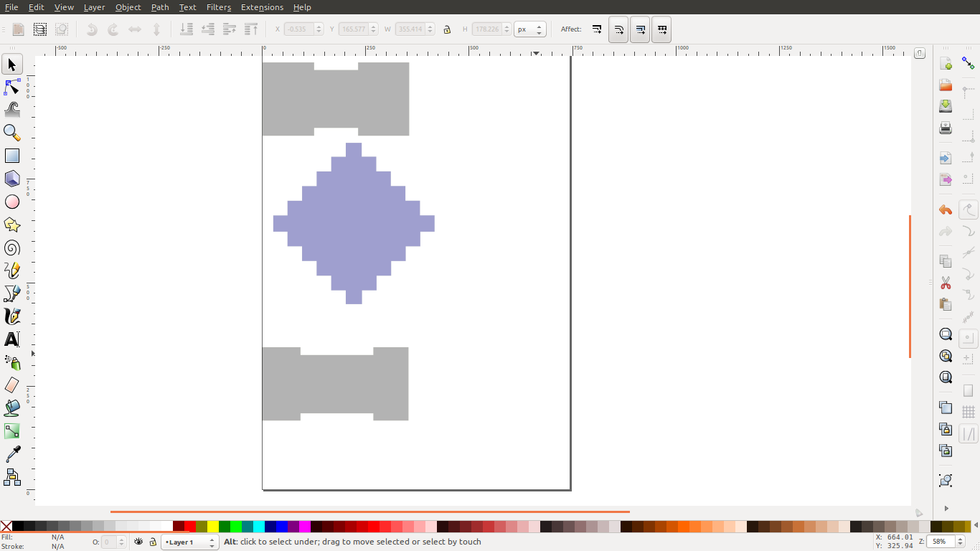
Task: Click the select-all objects toolbar button
Action: pyautogui.click(x=19, y=29)
